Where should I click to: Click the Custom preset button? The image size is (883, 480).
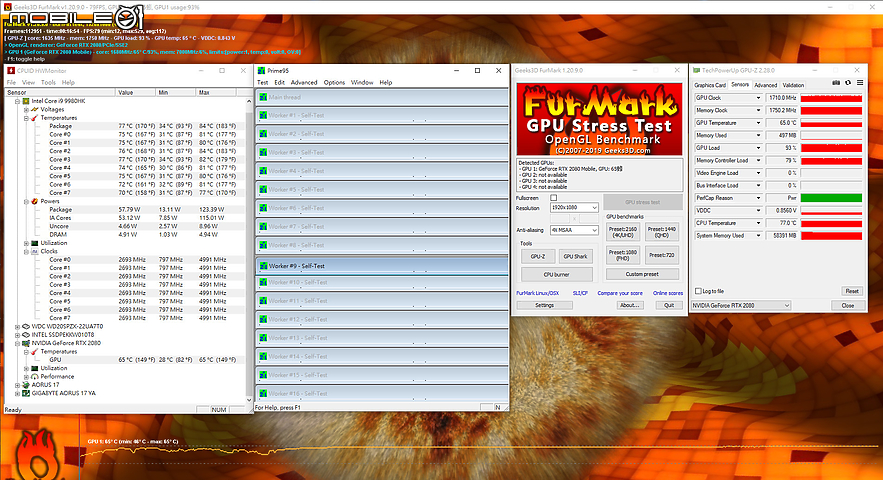(x=642, y=274)
